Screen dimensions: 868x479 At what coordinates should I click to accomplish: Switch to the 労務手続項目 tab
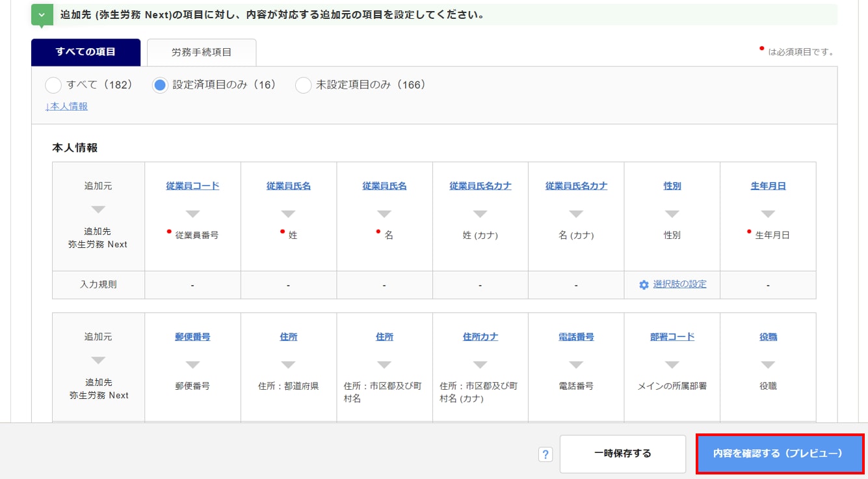click(202, 52)
